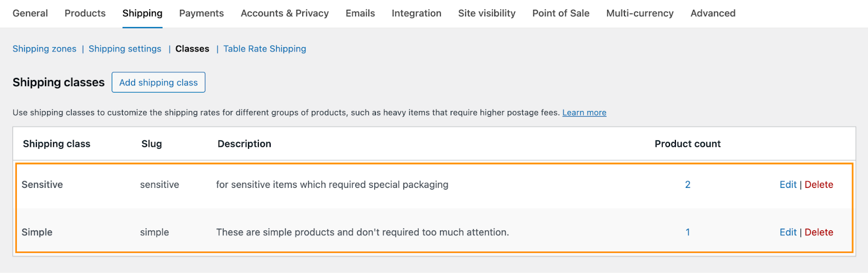Open the Table Rate Shipping section
The image size is (868, 273).
(265, 49)
